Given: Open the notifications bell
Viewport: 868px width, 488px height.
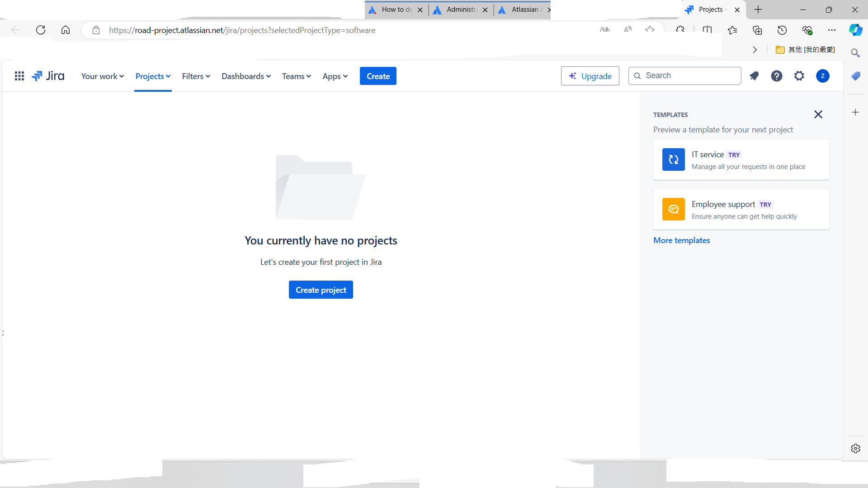Looking at the screenshot, I should point(754,76).
